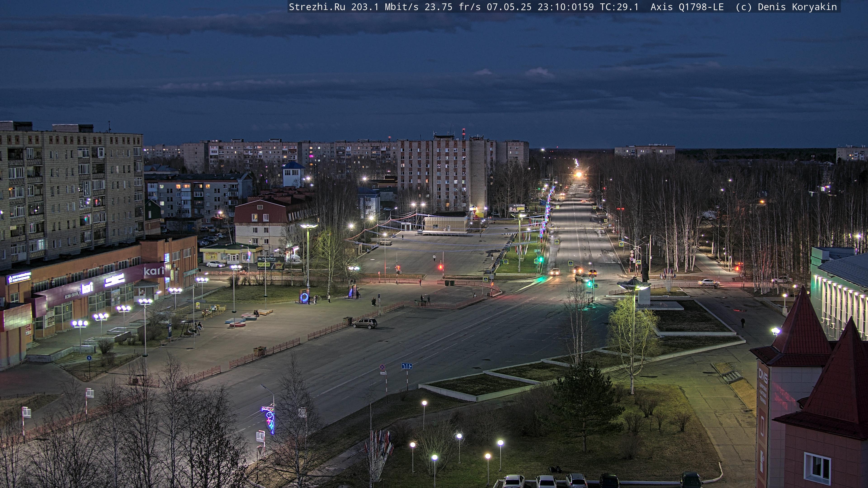Click the "23.75 fr/s" frame rate readout

453,7
